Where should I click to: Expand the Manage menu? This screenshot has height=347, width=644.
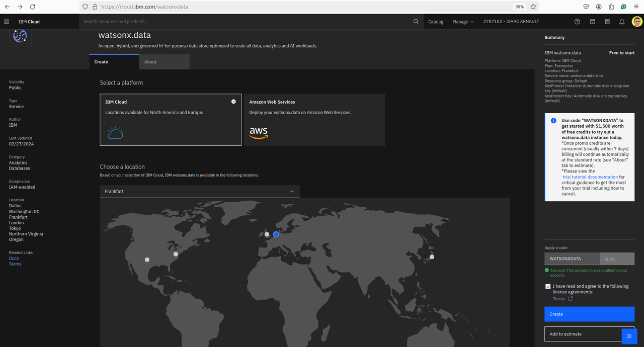point(463,22)
